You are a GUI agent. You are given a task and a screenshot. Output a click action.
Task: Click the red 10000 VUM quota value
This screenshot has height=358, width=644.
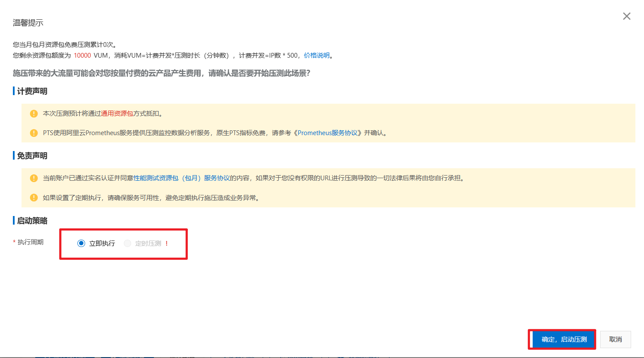coord(82,56)
